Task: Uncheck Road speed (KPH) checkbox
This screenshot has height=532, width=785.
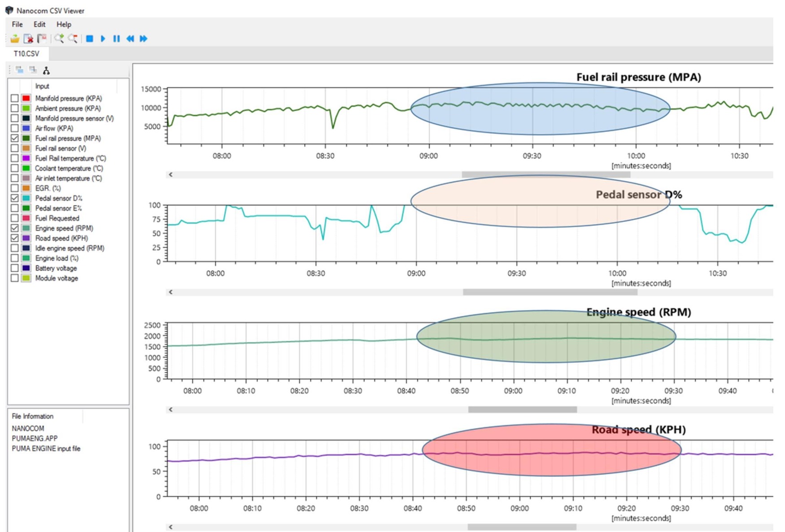Action: click(x=15, y=238)
